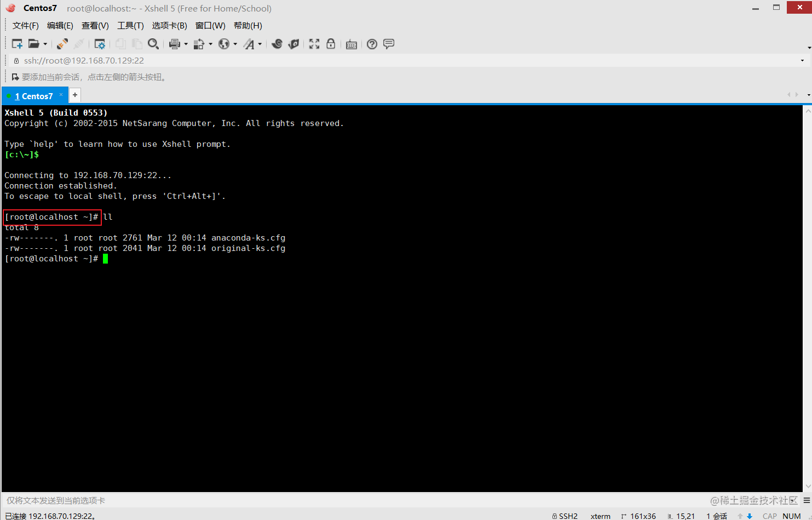Click the color scheme icon
Image resolution: width=812 pixels, height=520 pixels.
coord(199,44)
